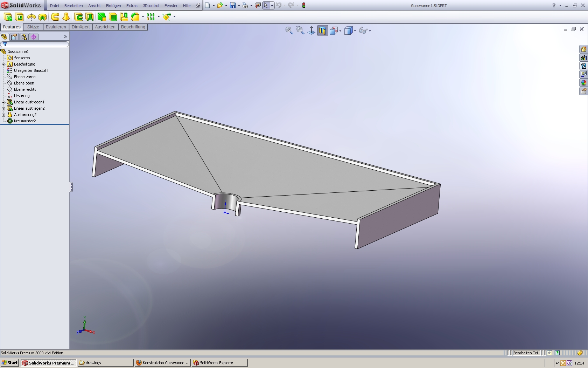Screen dimensions: 588x368
Task: Click the Rebuild traffic light icon
Action: coord(304,5)
